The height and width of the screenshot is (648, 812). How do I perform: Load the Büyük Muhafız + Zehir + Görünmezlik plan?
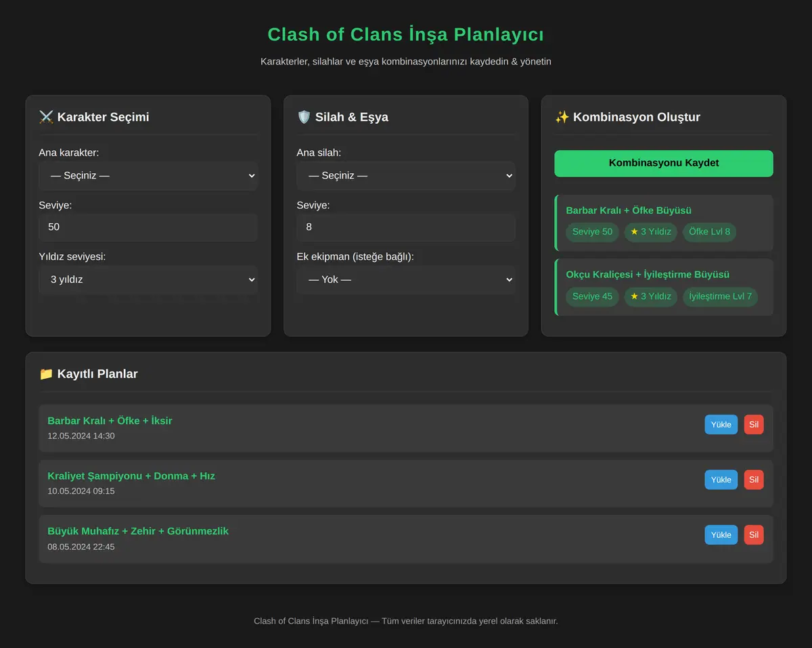coord(721,535)
